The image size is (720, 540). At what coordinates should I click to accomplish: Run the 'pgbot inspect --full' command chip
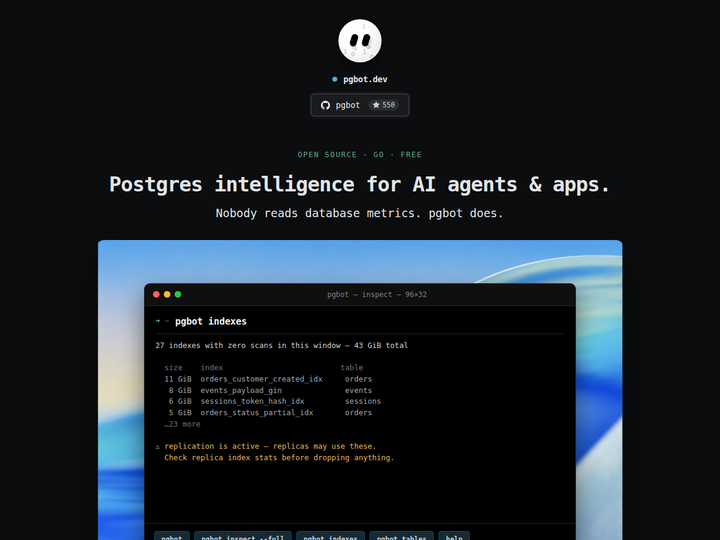coord(242,536)
